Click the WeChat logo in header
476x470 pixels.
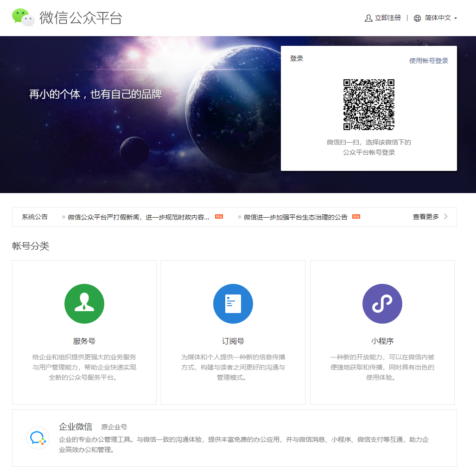(23, 17)
